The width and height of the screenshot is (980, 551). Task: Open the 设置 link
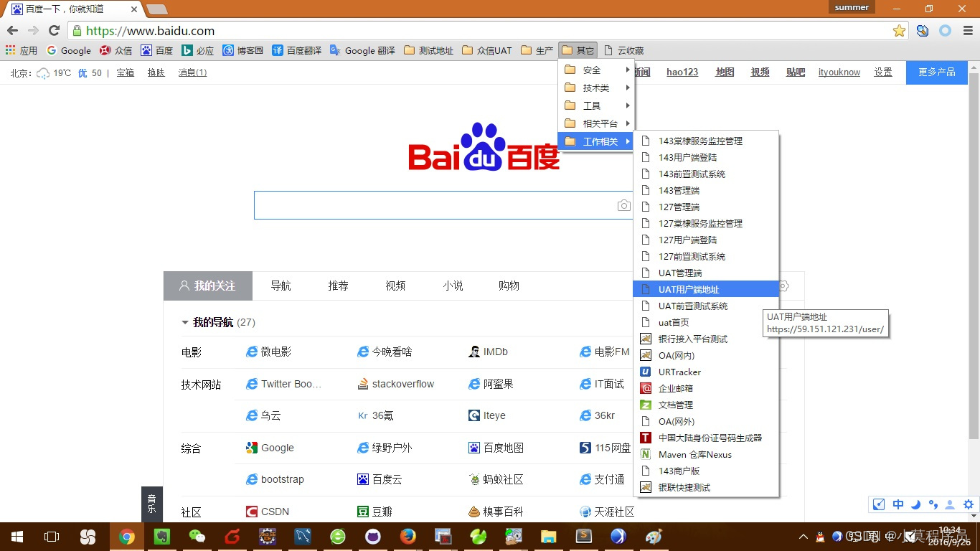coord(883,72)
